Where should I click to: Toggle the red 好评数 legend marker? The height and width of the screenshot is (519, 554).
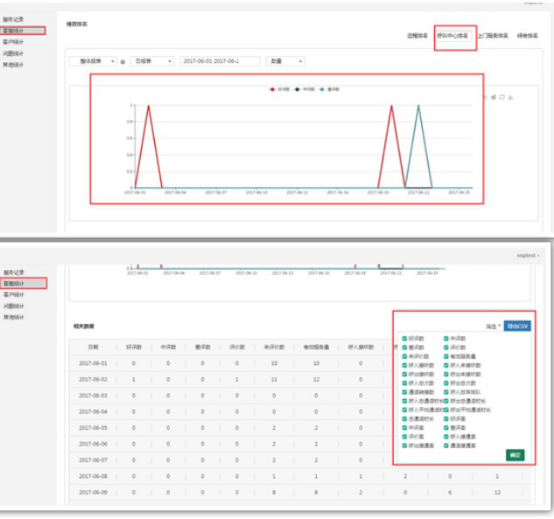pos(272,89)
